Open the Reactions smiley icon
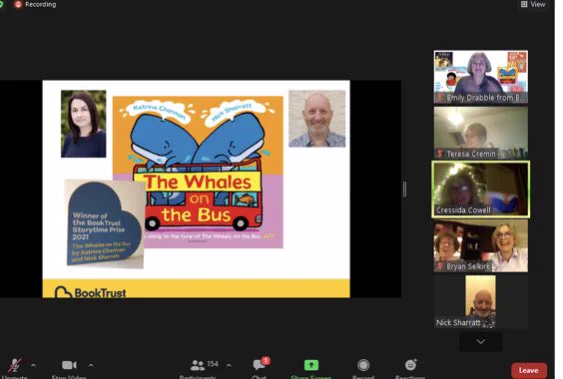This screenshot has height=379, width=563. click(x=410, y=365)
